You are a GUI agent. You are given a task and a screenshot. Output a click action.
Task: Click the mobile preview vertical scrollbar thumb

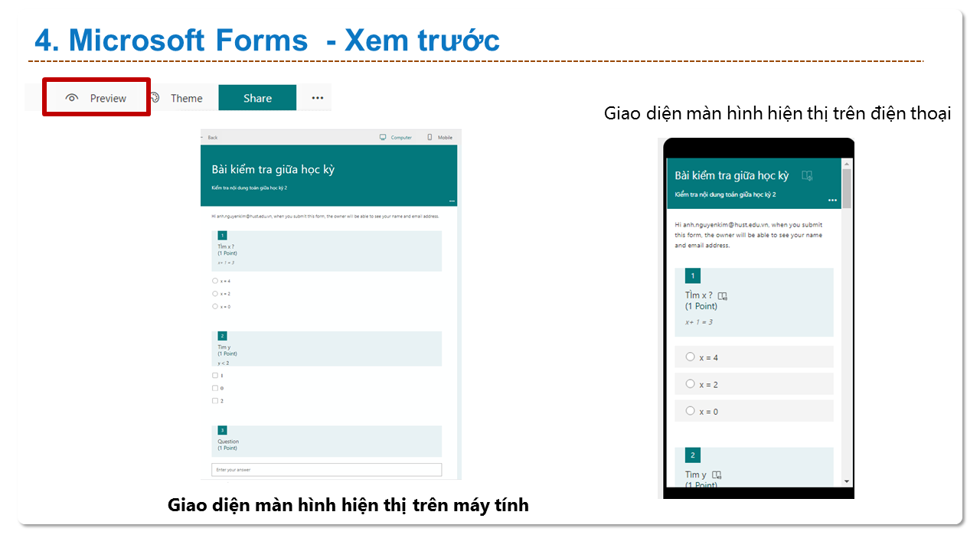[847, 188]
